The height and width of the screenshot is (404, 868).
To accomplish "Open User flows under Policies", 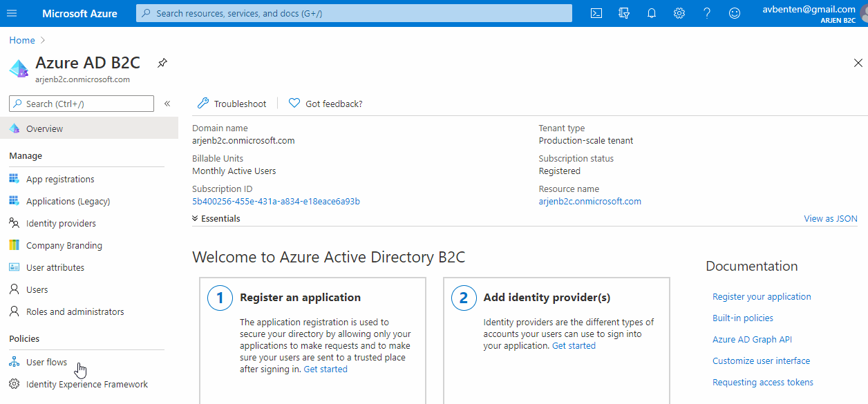I will tap(46, 362).
